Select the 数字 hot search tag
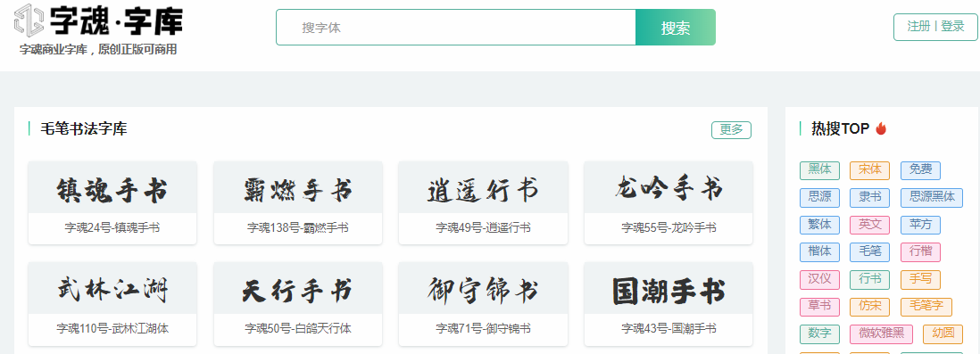 (819, 334)
